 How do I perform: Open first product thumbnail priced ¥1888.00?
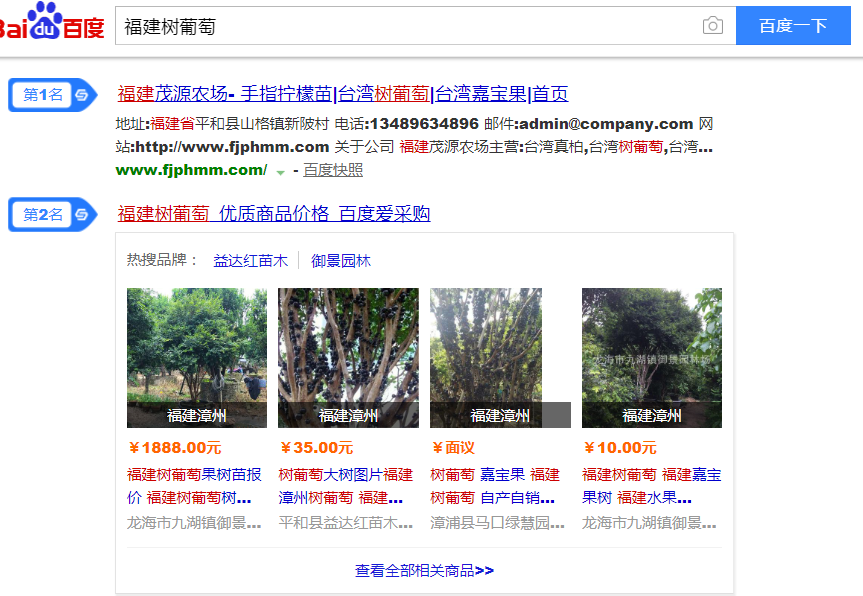(x=196, y=357)
